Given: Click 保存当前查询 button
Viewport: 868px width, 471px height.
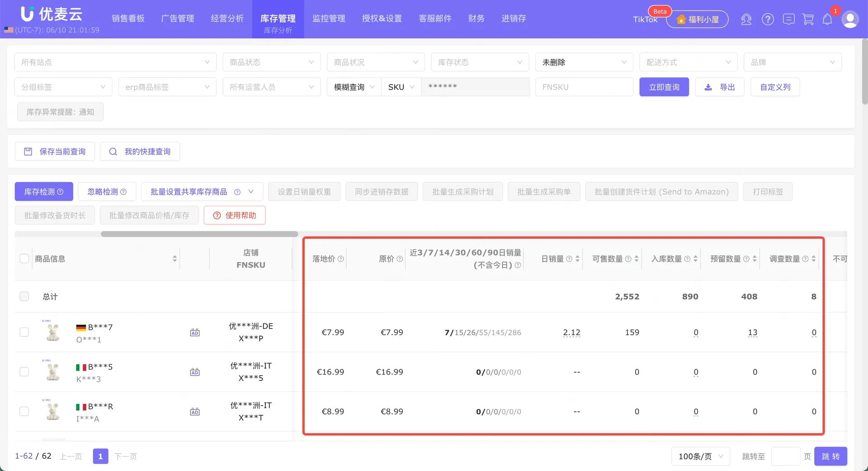Looking at the screenshot, I should tap(55, 152).
